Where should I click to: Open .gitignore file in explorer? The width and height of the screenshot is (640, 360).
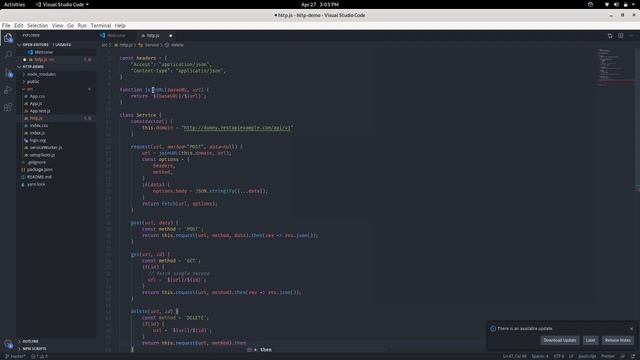coord(37,162)
